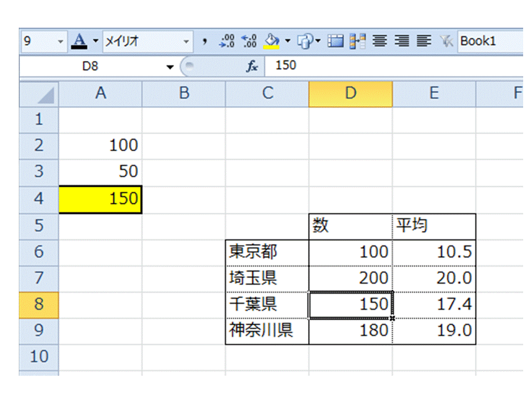Apply comma style number format
The width and height of the screenshot is (532, 399).
(x=204, y=42)
